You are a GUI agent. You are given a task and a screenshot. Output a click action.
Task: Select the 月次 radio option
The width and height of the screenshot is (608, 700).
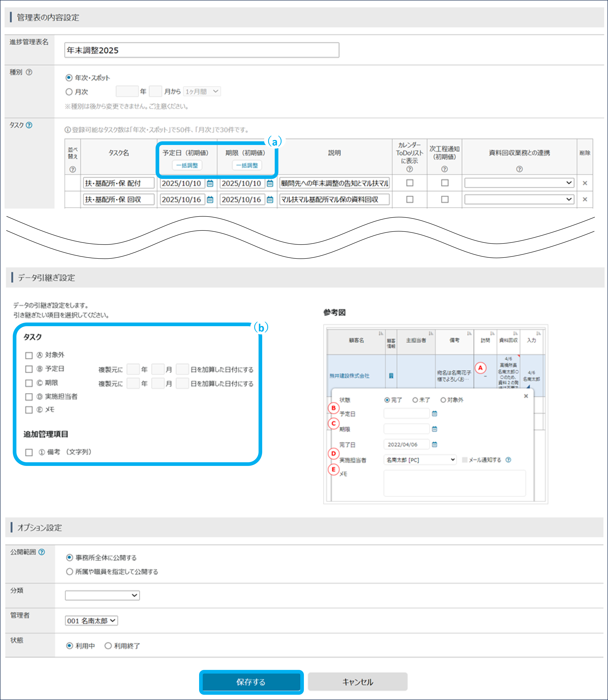coord(69,92)
